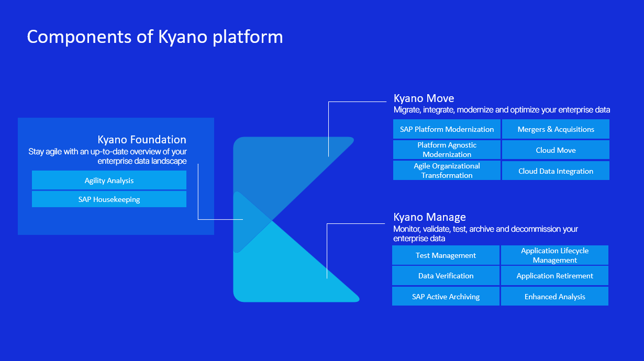Click the Test Management tile
644x361 pixels.
click(446, 255)
